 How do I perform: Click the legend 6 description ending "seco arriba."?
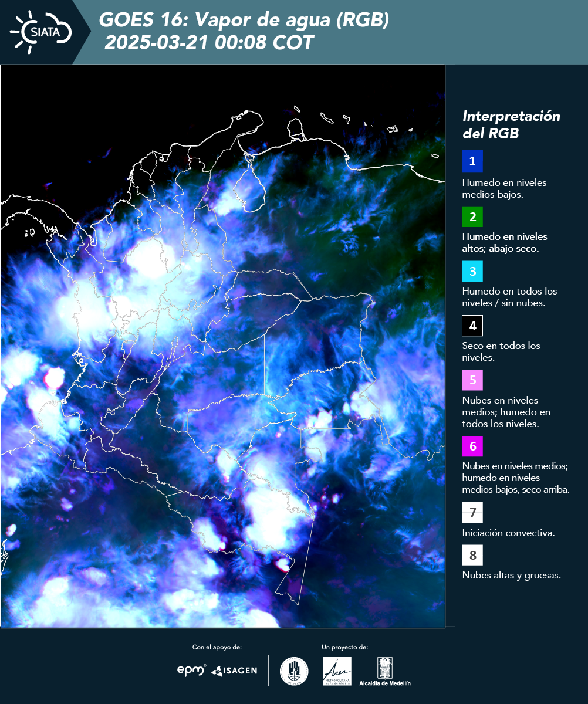516,478
